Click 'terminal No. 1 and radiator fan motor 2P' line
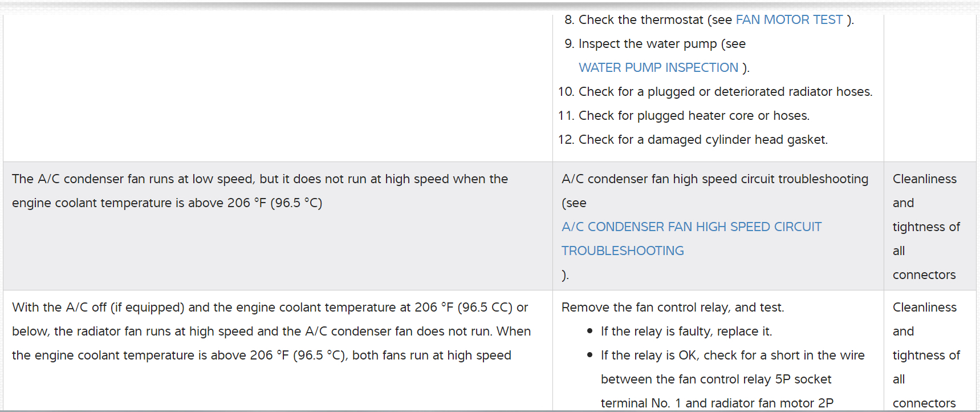 point(717,403)
